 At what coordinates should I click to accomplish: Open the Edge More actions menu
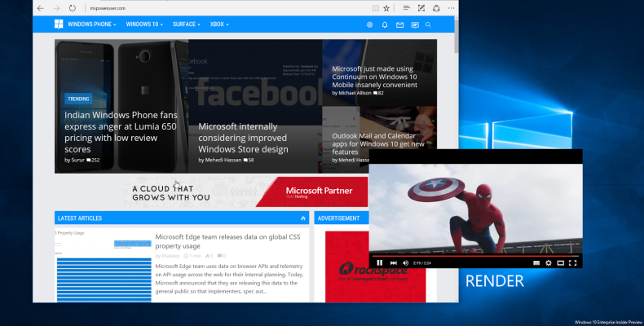[451, 8]
